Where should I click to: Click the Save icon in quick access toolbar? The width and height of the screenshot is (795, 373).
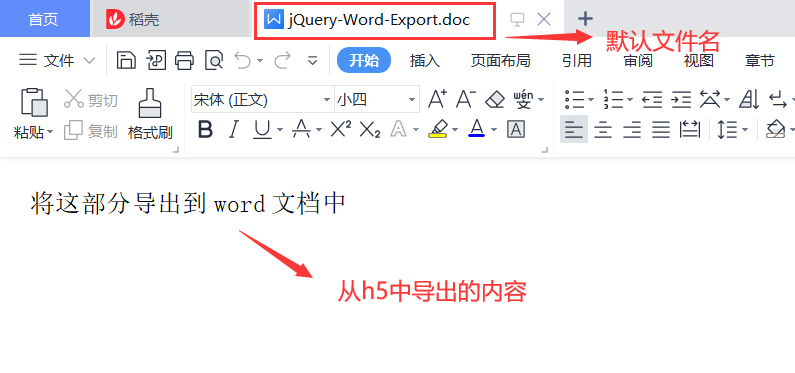[x=126, y=60]
